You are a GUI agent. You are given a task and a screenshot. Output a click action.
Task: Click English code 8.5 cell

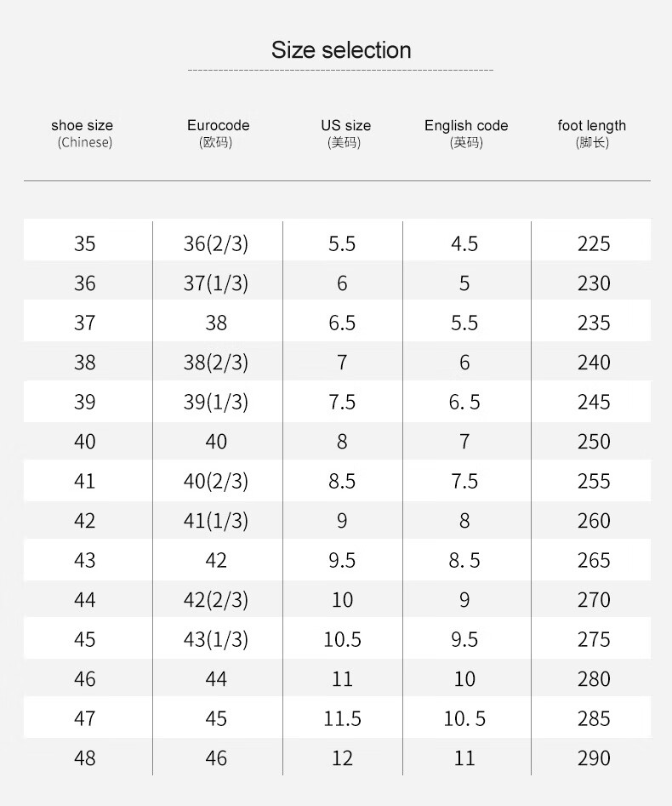coord(464,560)
